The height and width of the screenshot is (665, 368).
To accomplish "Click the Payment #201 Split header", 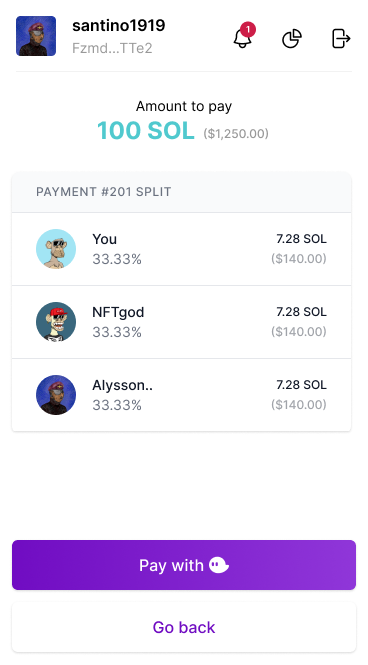I will pyautogui.click(x=103, y=192).
